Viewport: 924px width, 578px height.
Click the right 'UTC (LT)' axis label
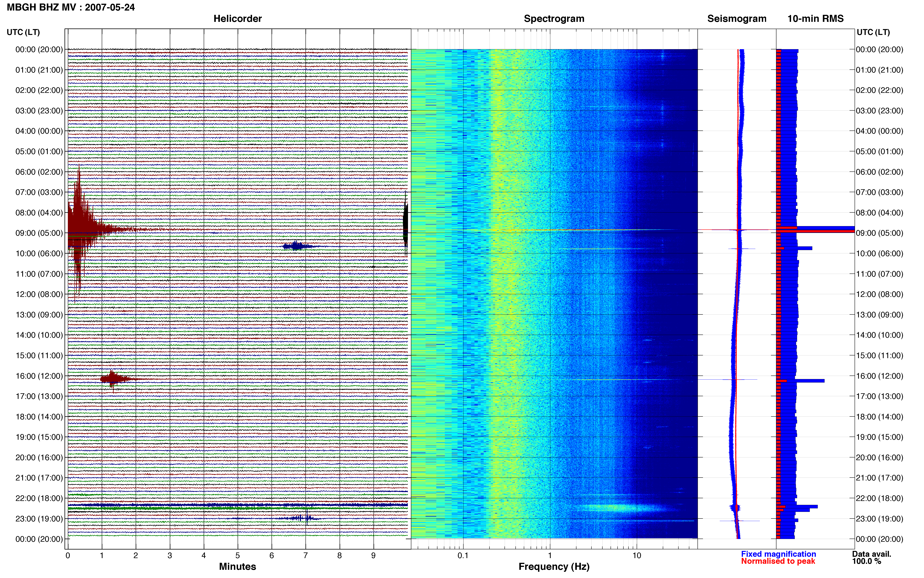pyautogui.click(x=873, y=32)
